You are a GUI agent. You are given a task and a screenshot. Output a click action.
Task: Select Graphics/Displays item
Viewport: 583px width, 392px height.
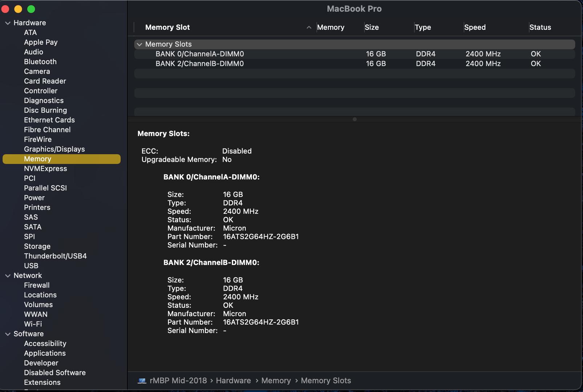point(54,149)
